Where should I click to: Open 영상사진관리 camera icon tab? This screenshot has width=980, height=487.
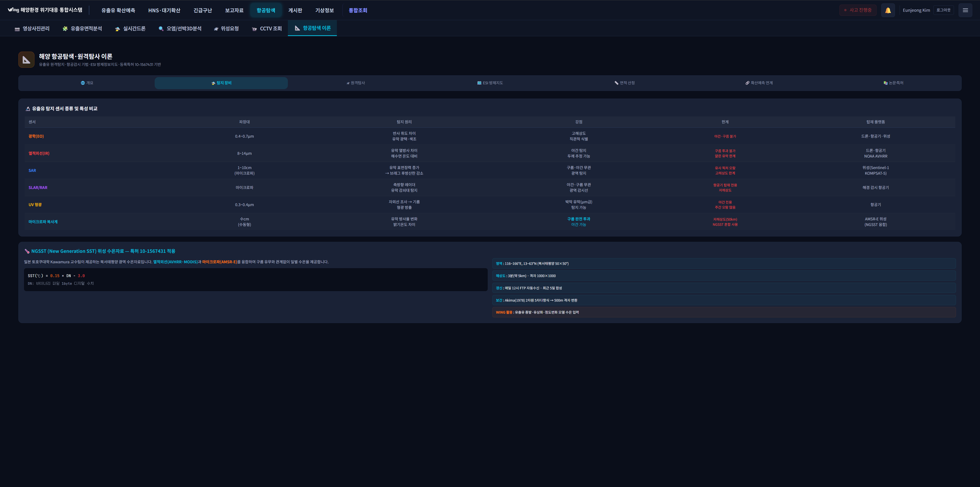[x=32, y=29]
